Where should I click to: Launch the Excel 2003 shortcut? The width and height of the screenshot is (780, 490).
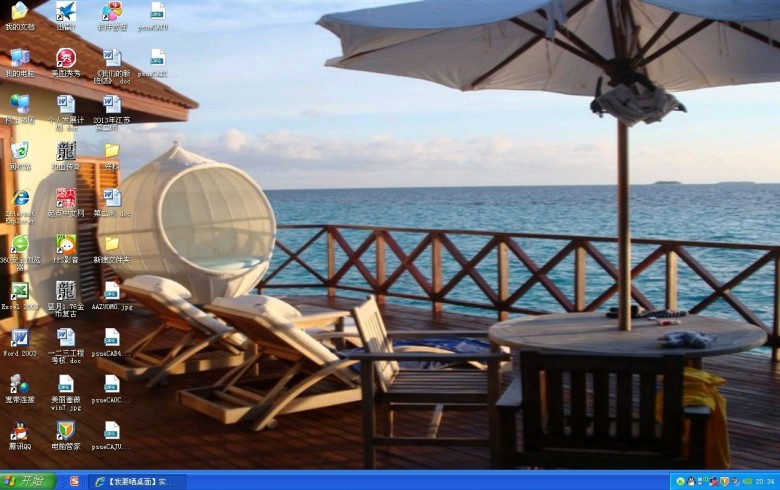[x=19, y=291]
